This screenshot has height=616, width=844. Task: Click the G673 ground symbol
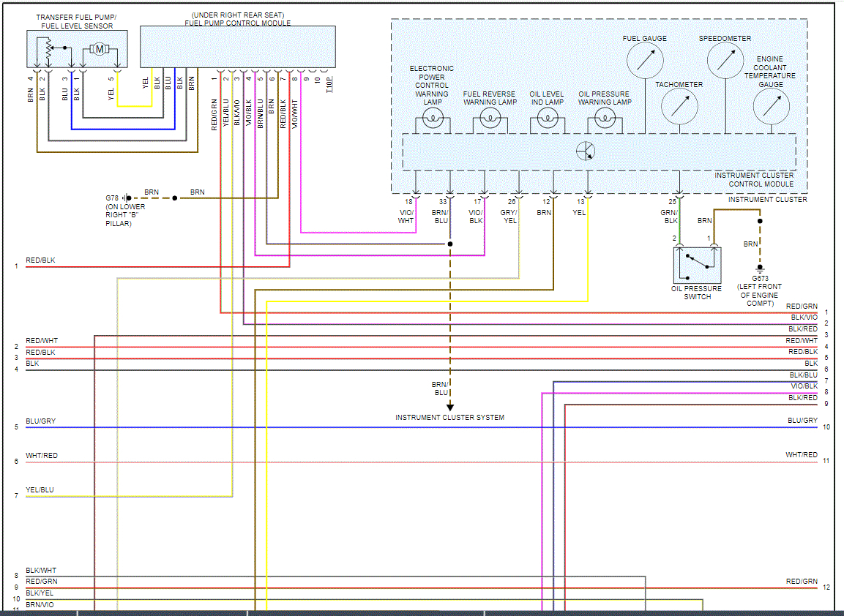760,268
